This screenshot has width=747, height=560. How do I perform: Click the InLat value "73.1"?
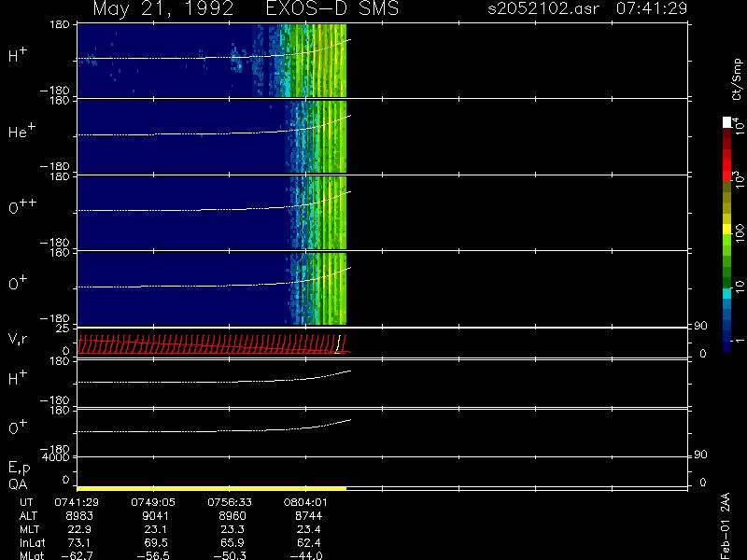click(79, 542)
